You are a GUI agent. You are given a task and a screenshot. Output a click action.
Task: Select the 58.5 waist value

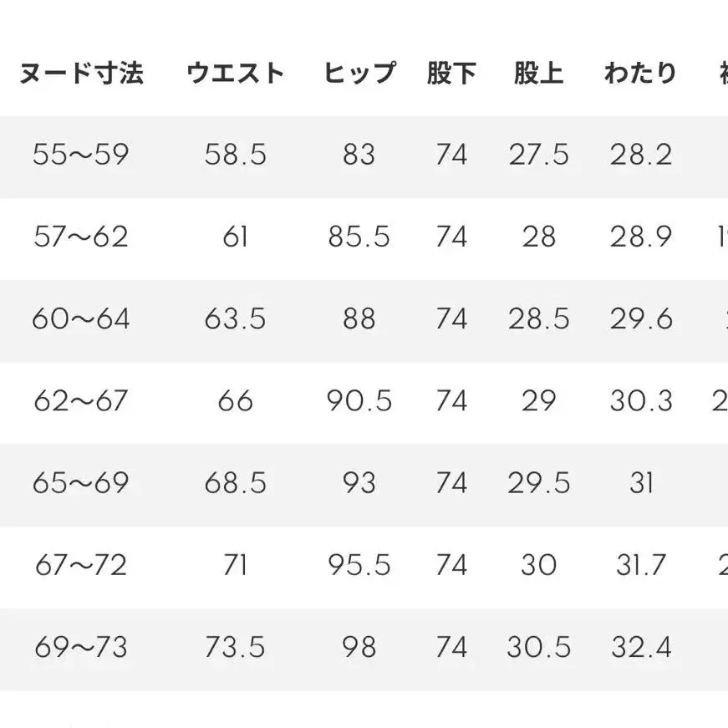tap(235, 155)
